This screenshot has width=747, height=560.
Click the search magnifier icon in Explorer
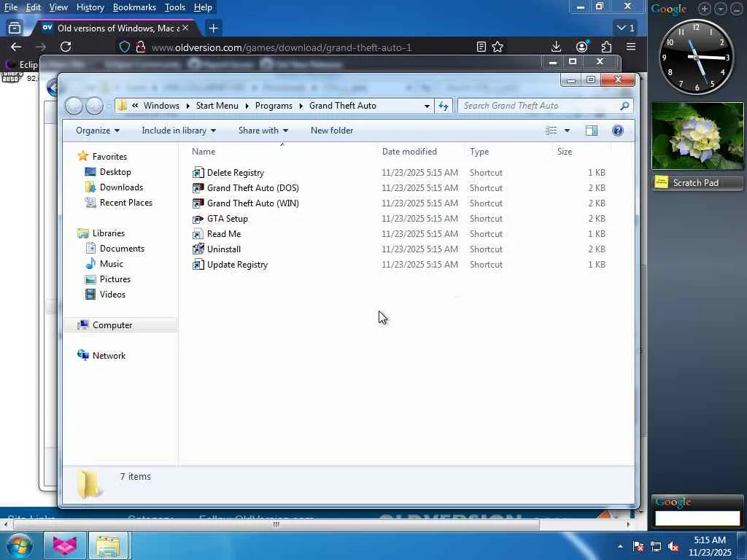click(624, 106)
